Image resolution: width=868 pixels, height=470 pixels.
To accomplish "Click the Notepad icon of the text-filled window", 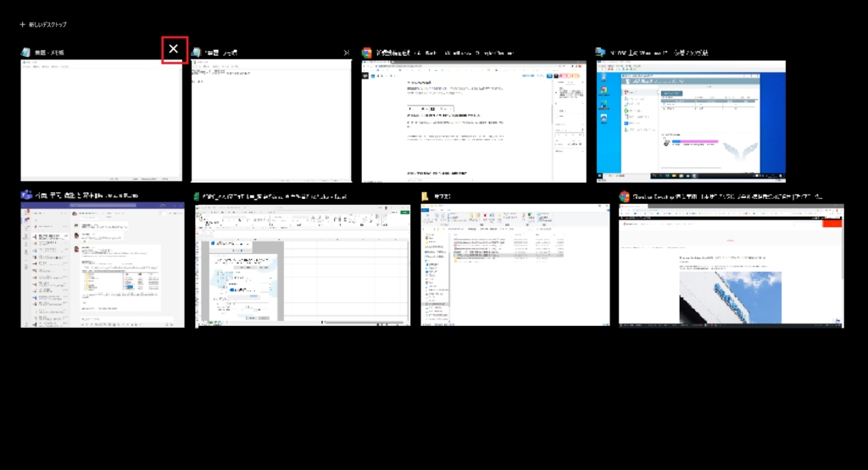I will click(x=196, y=53).
